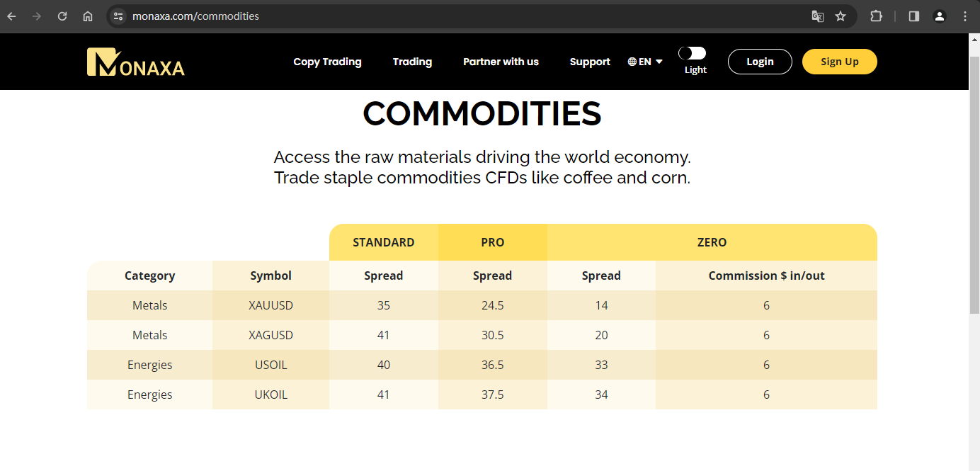The image size is (980, 471).
Task: Click the Category column header
Action: click(x=149, y=276)
